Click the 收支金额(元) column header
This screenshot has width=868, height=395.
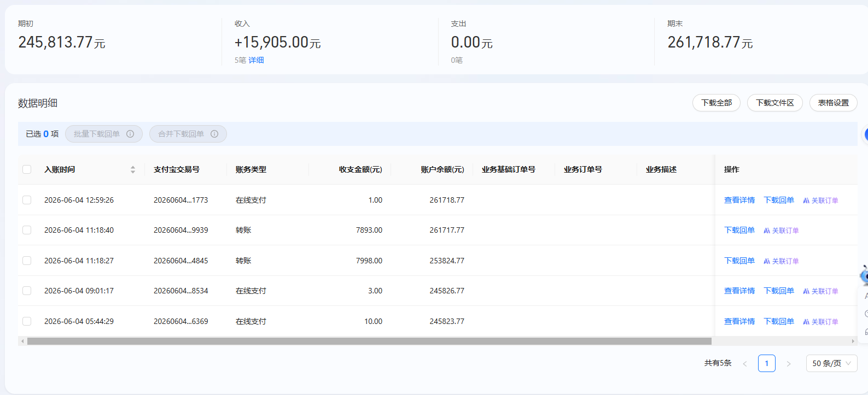[360, 169]
